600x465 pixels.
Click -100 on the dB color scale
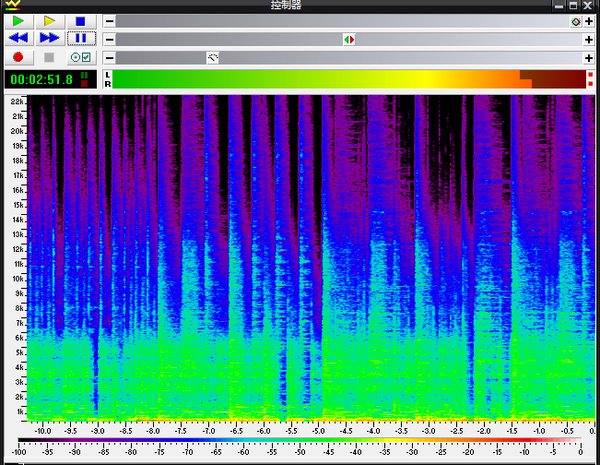[x=19, y=452]
